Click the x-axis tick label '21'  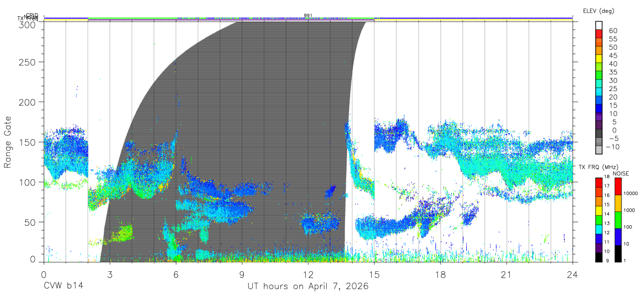pyautogui.click(x=506, y=275)
